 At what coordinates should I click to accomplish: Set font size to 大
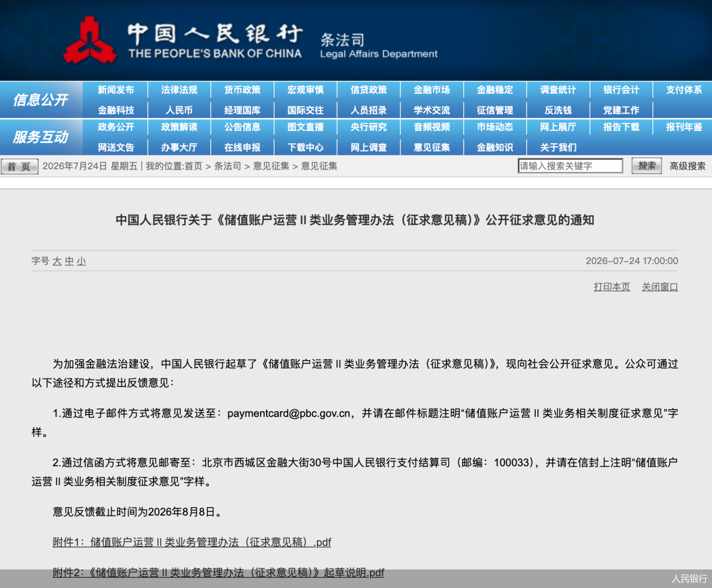(x=57, y=261)
